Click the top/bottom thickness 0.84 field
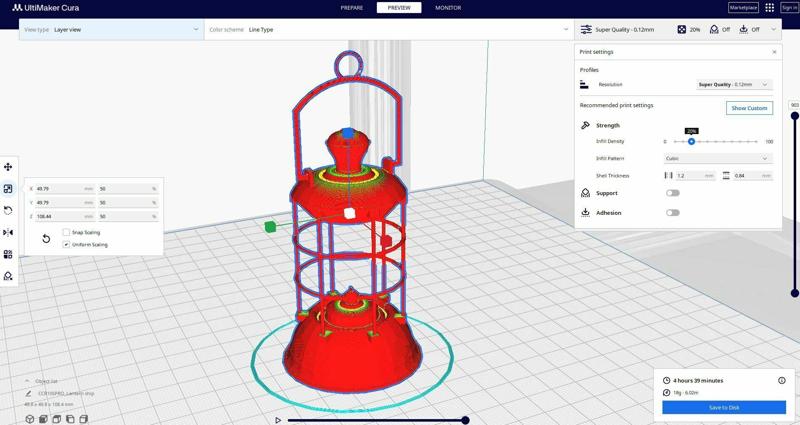Image resolution: width=800 pixels, height=425 pixels. pyautogui.click(x=753, y=176)
